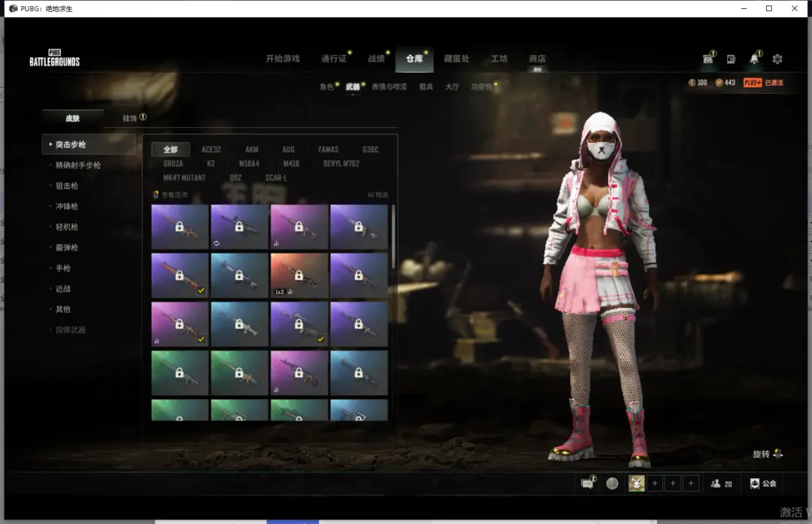Filter skins by MK47 MUTANT

tap(184, 177)
